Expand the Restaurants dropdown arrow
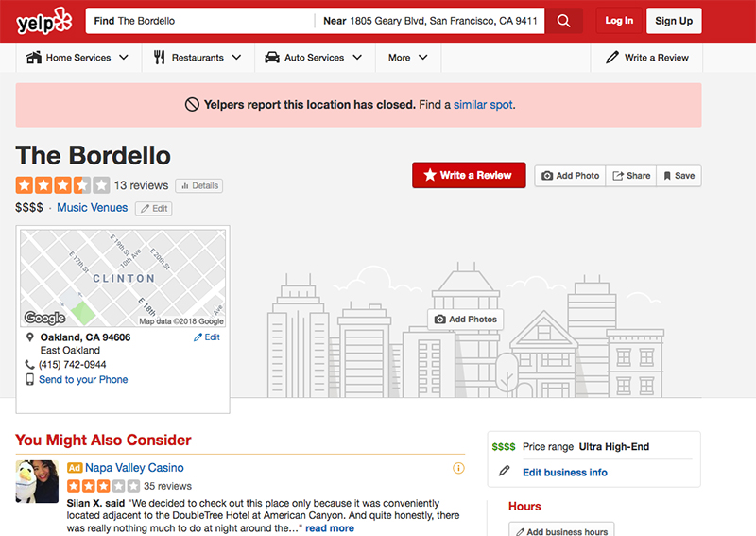Screen dimensions: 756x536 click(236, 58)
